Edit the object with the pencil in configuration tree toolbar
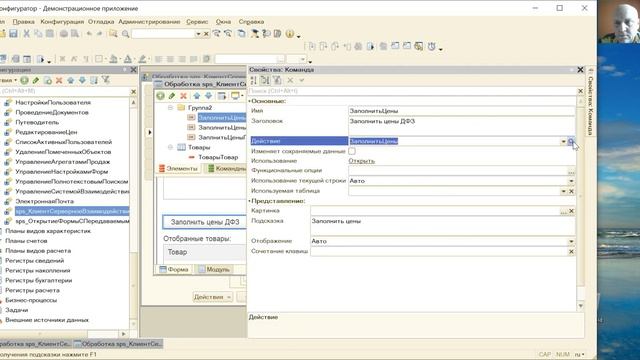This screenshot has width=640, height=360. pos(36,80)
